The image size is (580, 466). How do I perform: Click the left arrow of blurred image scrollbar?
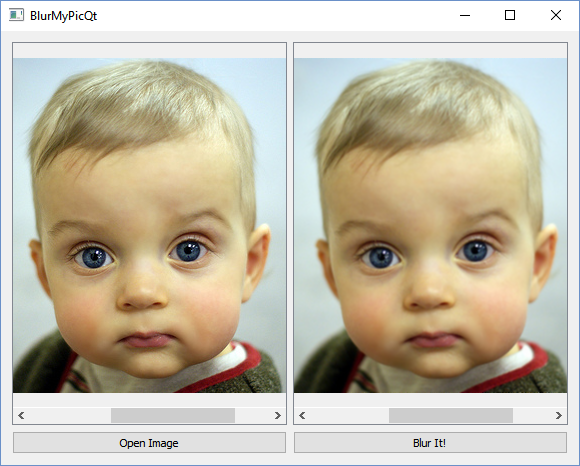302,415
